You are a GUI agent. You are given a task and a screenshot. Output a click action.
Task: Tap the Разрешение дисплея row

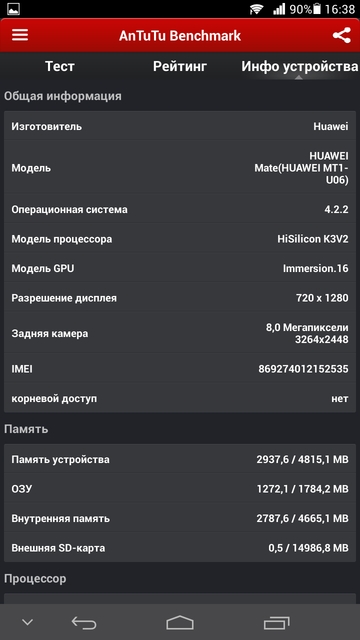tap(180, 298)
